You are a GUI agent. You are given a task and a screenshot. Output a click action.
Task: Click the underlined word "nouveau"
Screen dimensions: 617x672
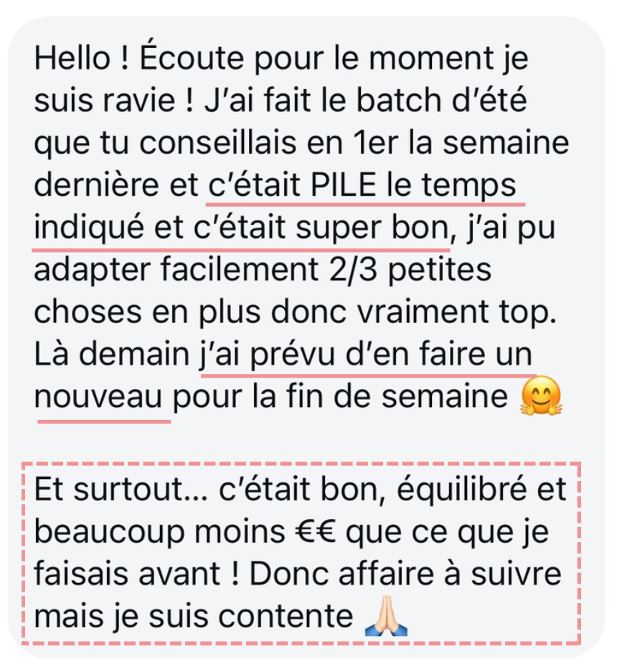point(98,397)
